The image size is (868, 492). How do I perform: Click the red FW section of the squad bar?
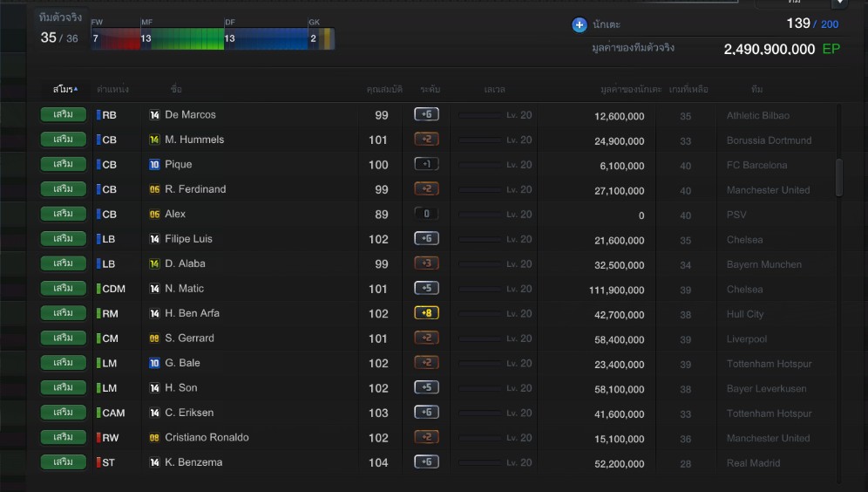click(x=116, y=38)
